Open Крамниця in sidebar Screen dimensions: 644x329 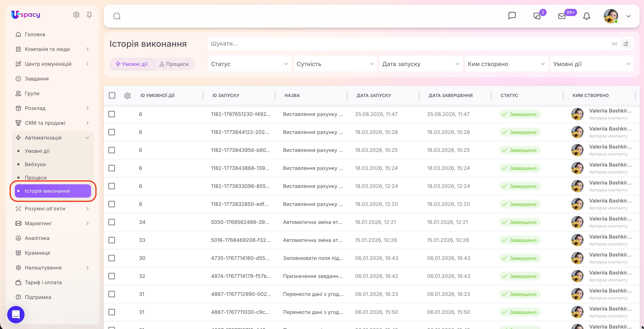[53, 253]
